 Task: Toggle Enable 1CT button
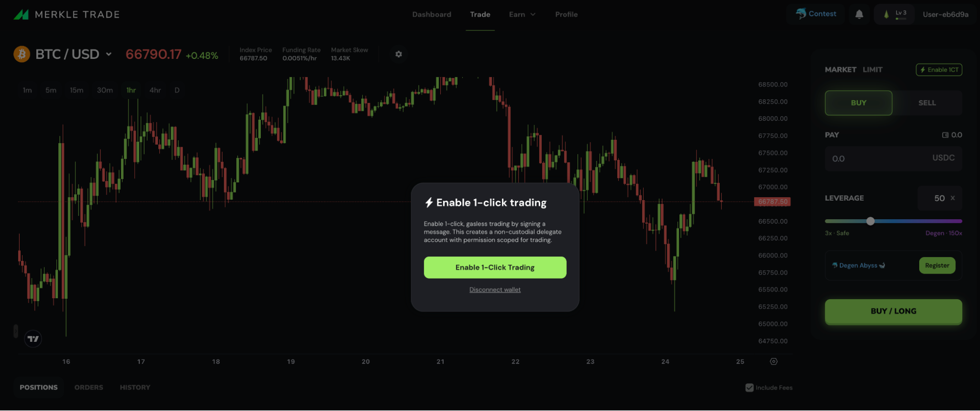pyautogui.click(x=939, y=70)
